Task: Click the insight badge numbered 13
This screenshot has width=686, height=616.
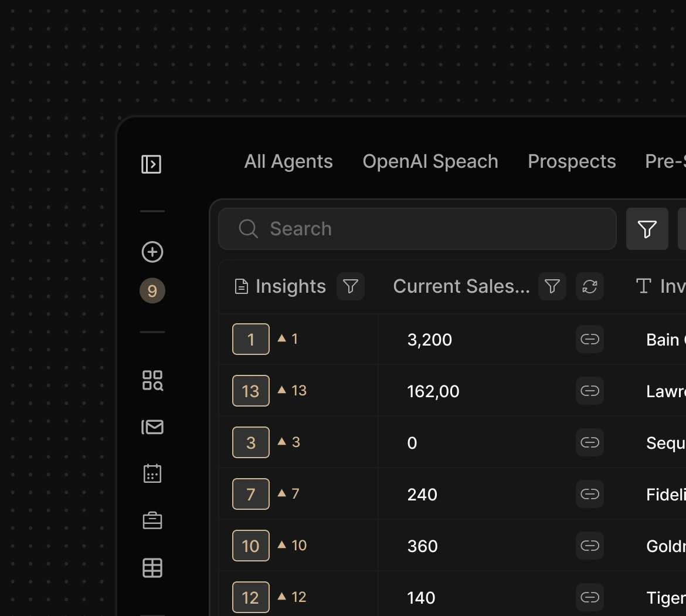Action: tap(251, 391)
